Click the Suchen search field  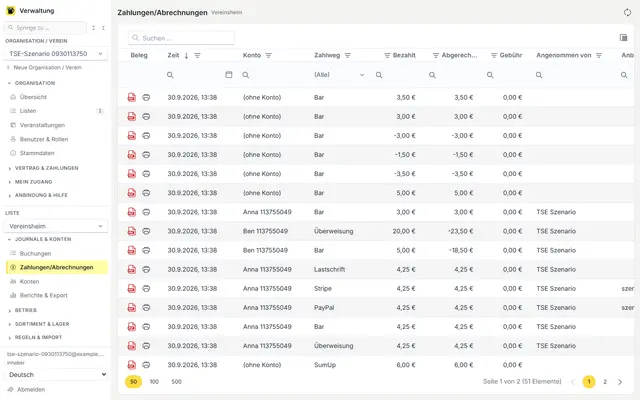click(x=181, y=38)
